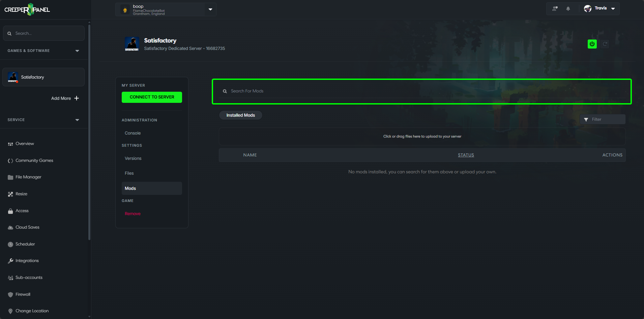Click the Scheduler clock icon
644x319 pixels.
(x=10, y=244)
